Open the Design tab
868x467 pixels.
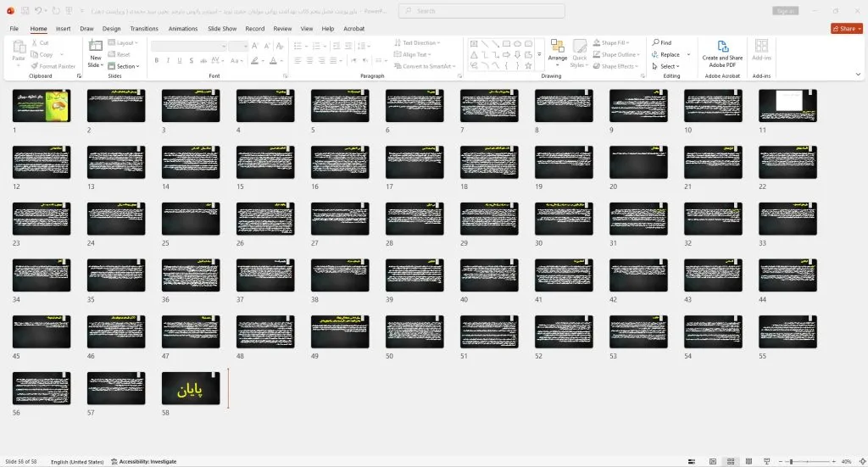click(x=111, y=28)
